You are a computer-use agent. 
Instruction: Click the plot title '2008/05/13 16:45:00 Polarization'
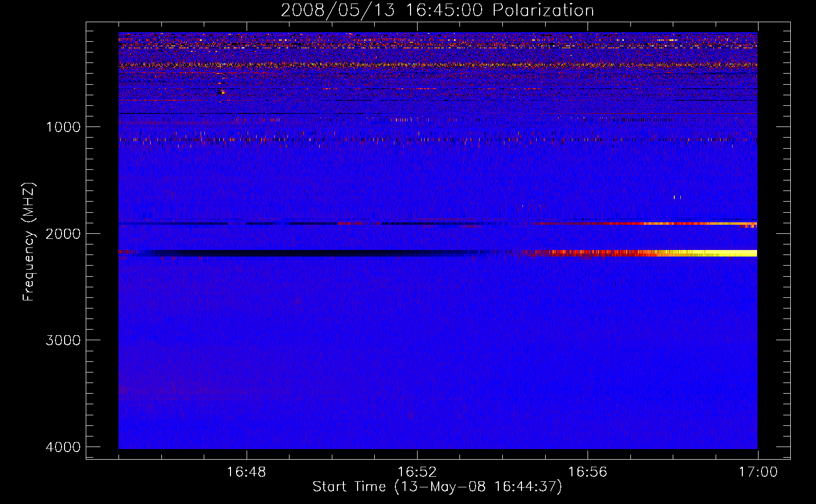point(437,11)
